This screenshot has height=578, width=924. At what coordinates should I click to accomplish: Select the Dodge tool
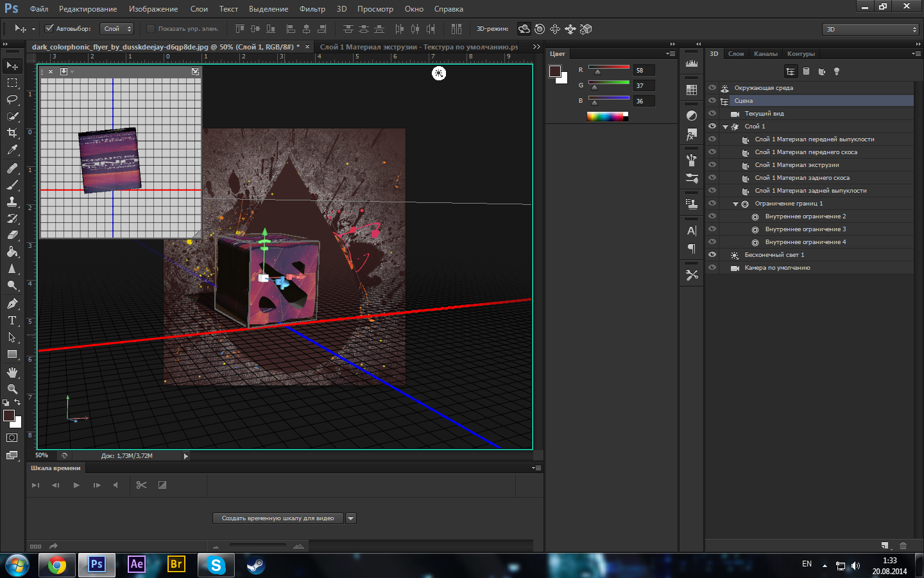(x=12, y=285)
